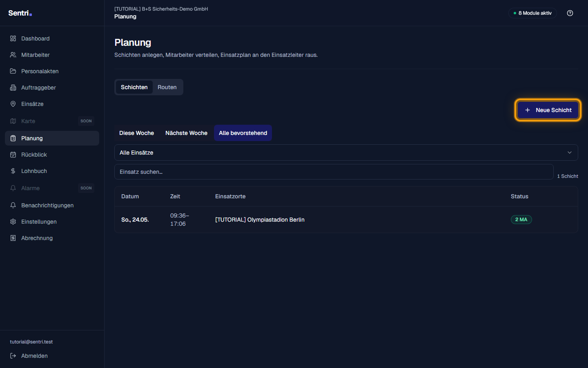The width and height of the screenshot is (588, 368).
Task: Select the Auftraggeber building icon
Action: (x=13, y=88)
